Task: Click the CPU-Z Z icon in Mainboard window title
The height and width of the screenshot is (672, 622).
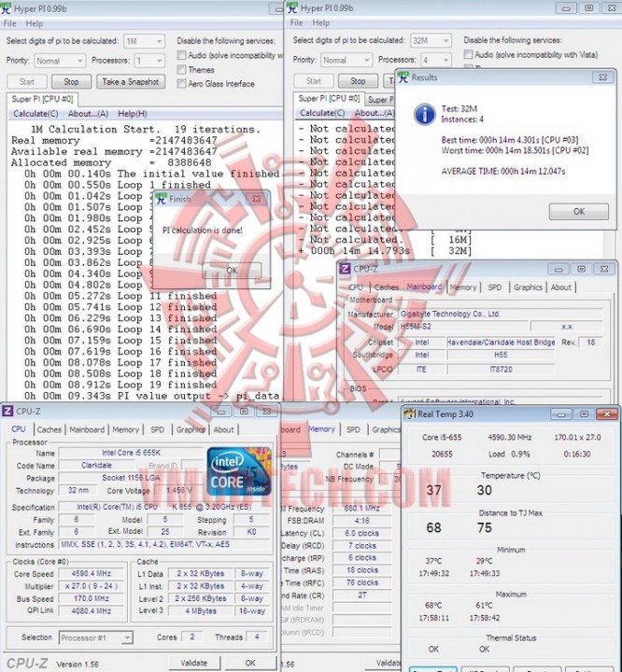Action: 345,269
